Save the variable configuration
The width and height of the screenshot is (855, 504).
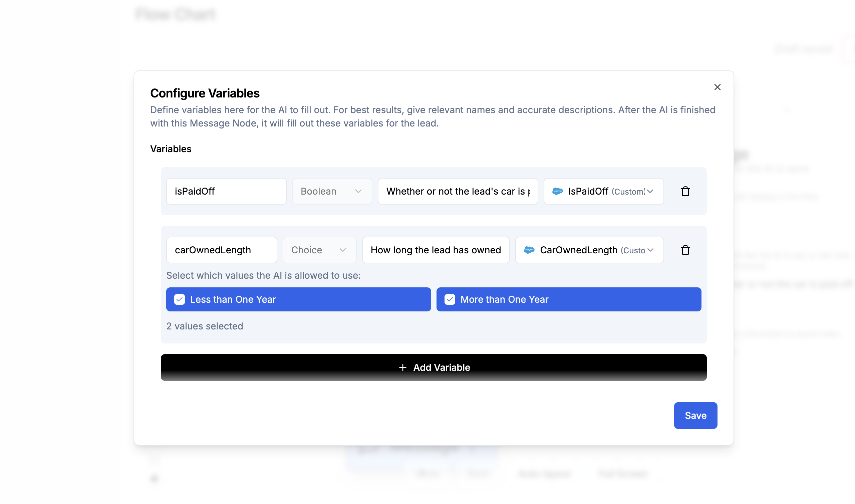(695, 415)
